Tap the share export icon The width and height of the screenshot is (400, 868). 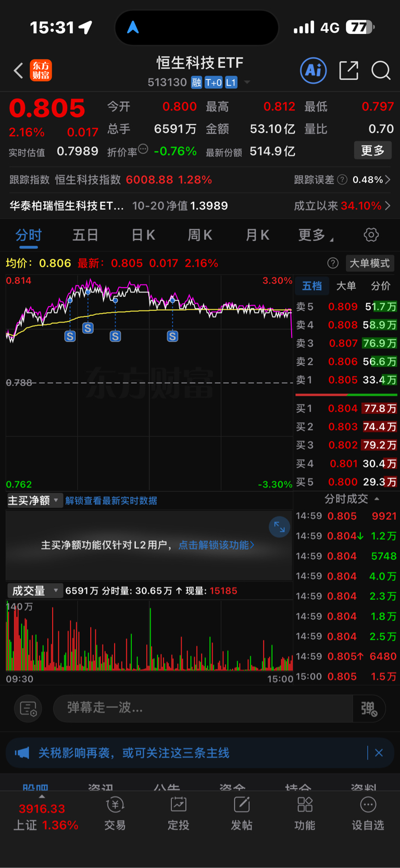click(x=348, y=70)
